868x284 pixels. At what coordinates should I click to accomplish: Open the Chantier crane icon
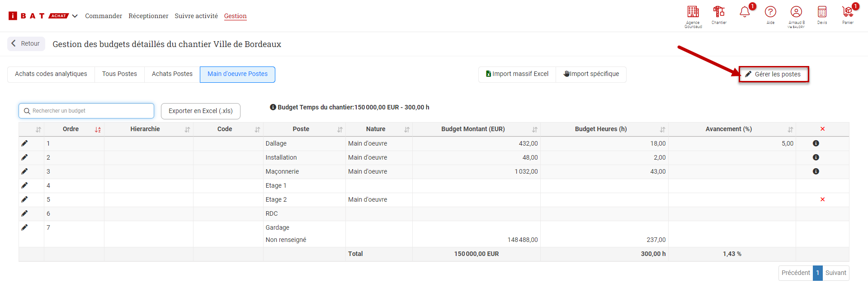click(x=719, y=12)
